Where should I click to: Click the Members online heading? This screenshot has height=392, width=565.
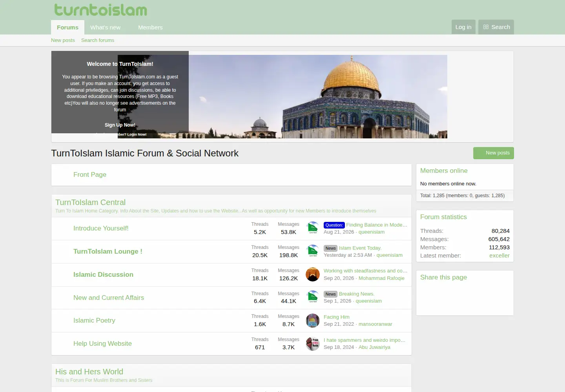[x=444, y=171]
